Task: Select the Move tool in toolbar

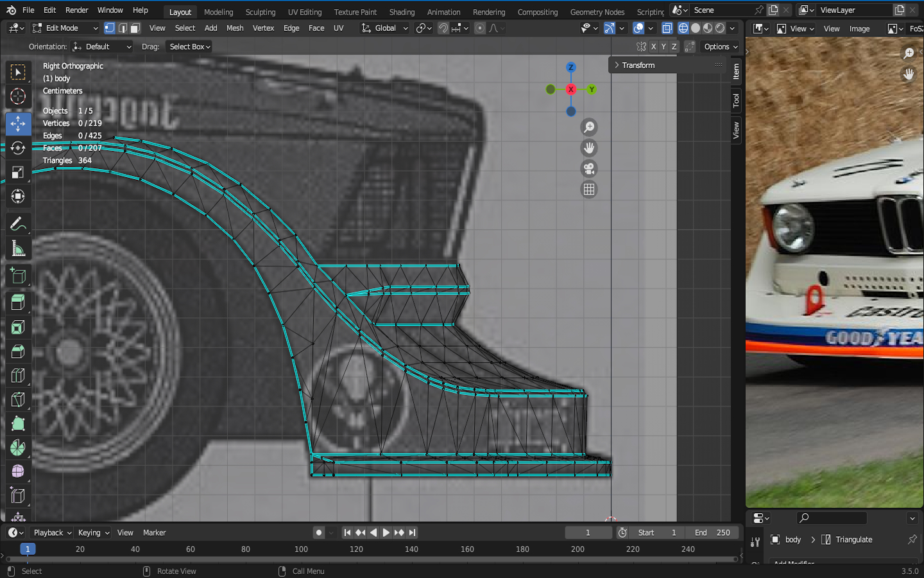Action: pos(18,123)
